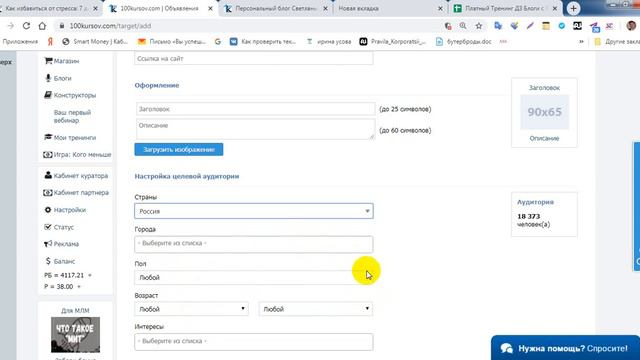Click the 90x65 image preview placeholder
Screen dimensions: 640x360
(x=544, y=112)
